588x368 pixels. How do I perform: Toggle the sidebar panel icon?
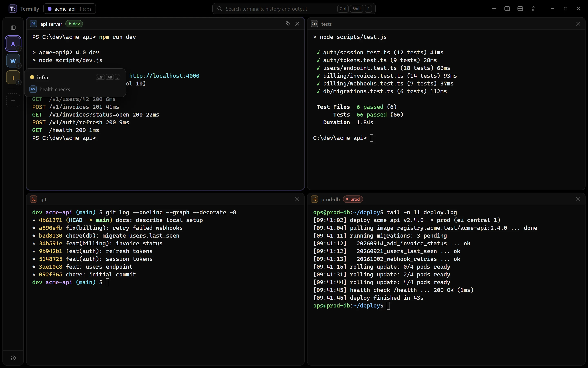click(13, 28)
